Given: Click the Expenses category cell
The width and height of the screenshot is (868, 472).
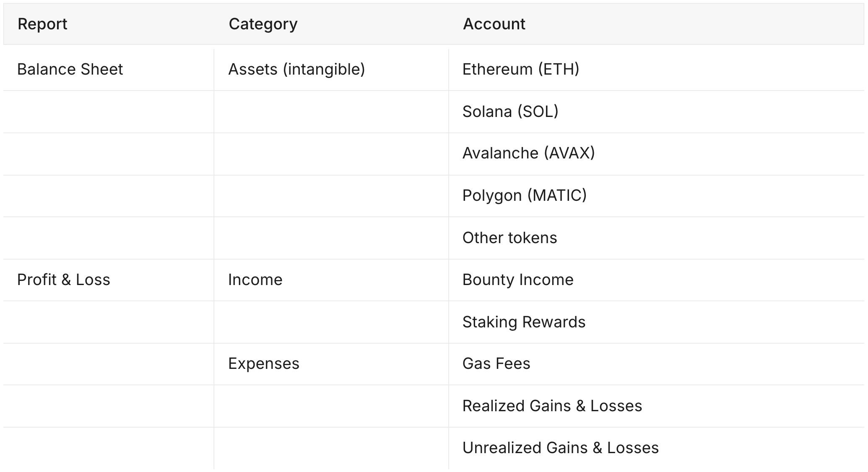Looking at the screenshot, I should tap(263, 364).
